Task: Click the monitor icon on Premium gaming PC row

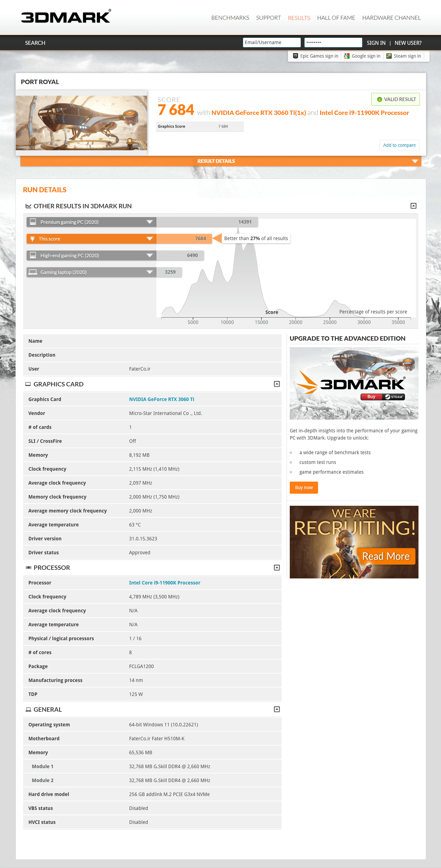Action: (33, 222)
